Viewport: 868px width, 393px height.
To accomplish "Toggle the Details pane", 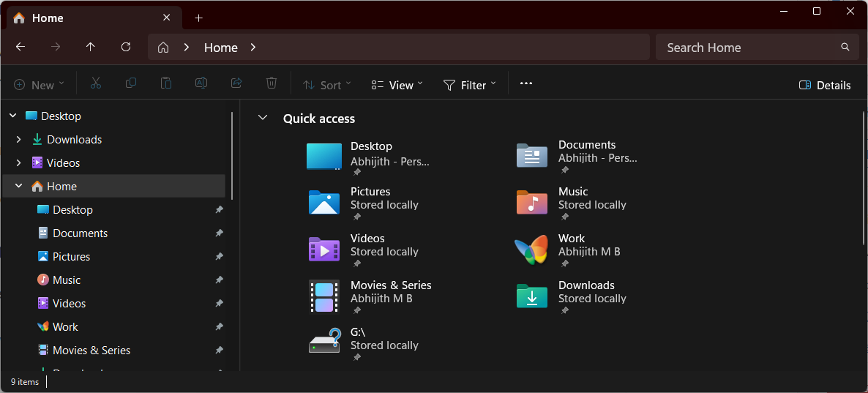I will point(825,85).
